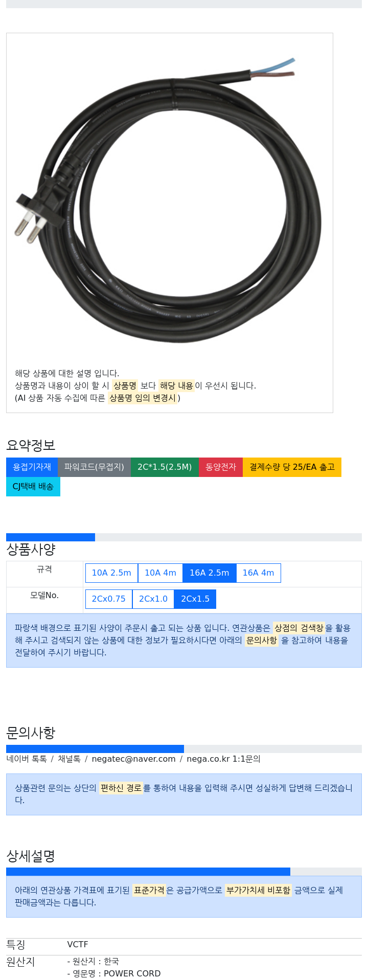Select model 2Cx1.0
The image size is (368, 980).
(153, 599)
